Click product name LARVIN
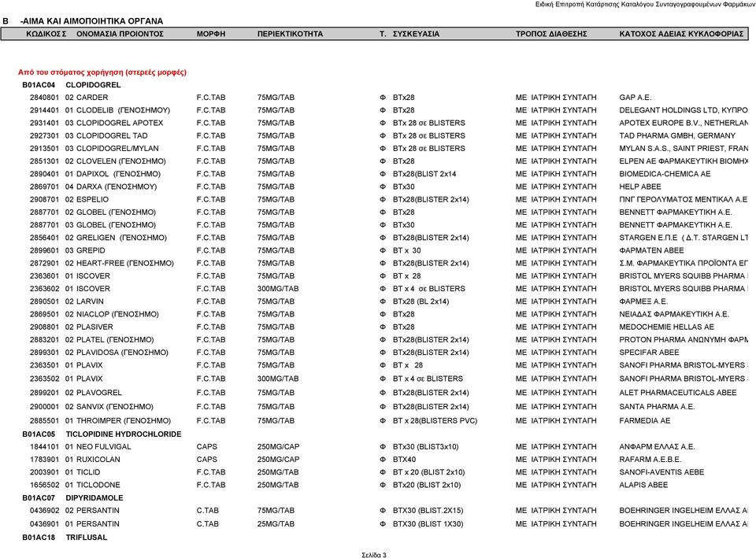The image size is (756, 558). (90, 301)
